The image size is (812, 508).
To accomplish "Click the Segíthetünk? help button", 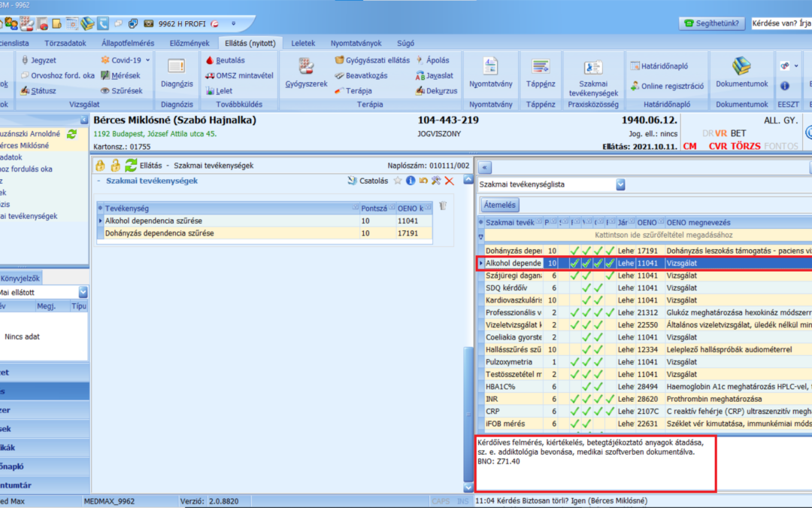I will pos(712,23).
